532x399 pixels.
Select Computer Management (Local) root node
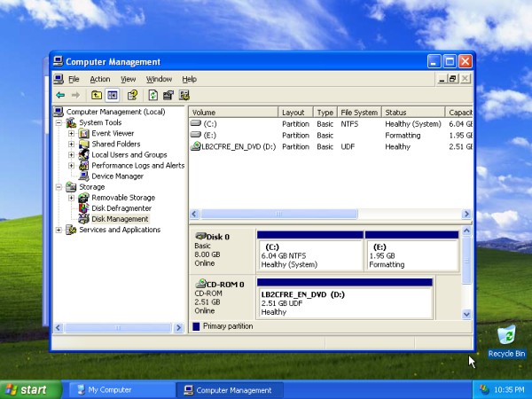(115, 112)
